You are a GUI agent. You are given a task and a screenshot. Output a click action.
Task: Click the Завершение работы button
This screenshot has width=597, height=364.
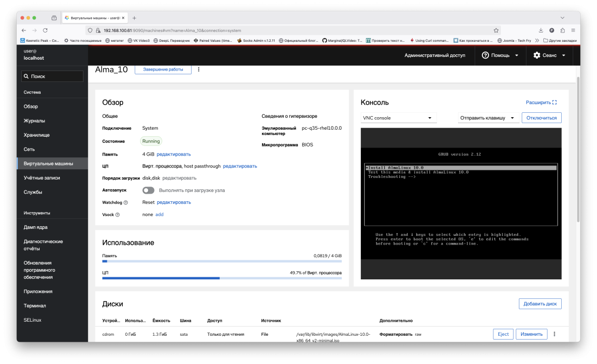point(163,69)
